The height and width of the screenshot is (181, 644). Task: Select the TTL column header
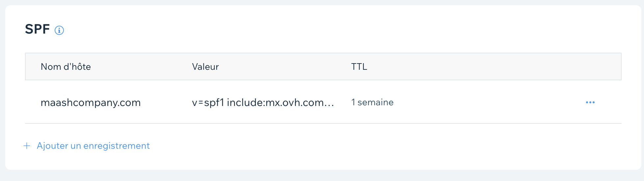click(x=359, y=67)
